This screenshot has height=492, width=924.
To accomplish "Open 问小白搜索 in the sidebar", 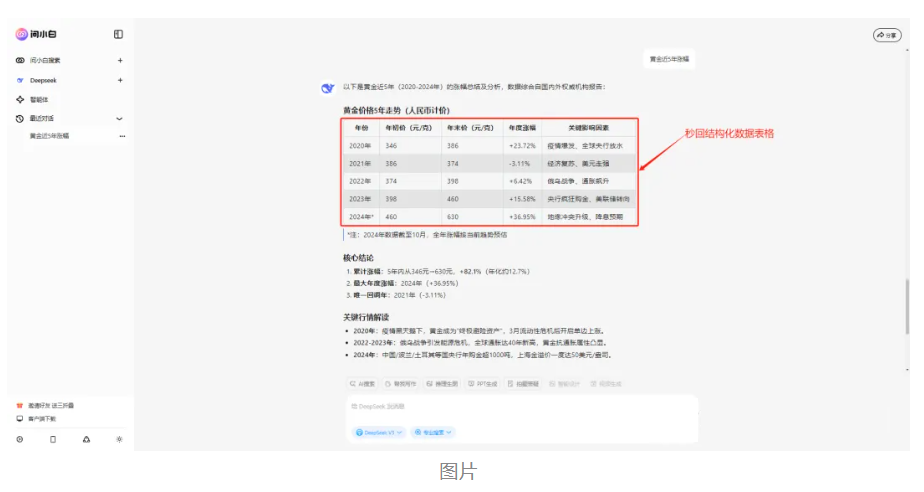I will pos(45,60).
